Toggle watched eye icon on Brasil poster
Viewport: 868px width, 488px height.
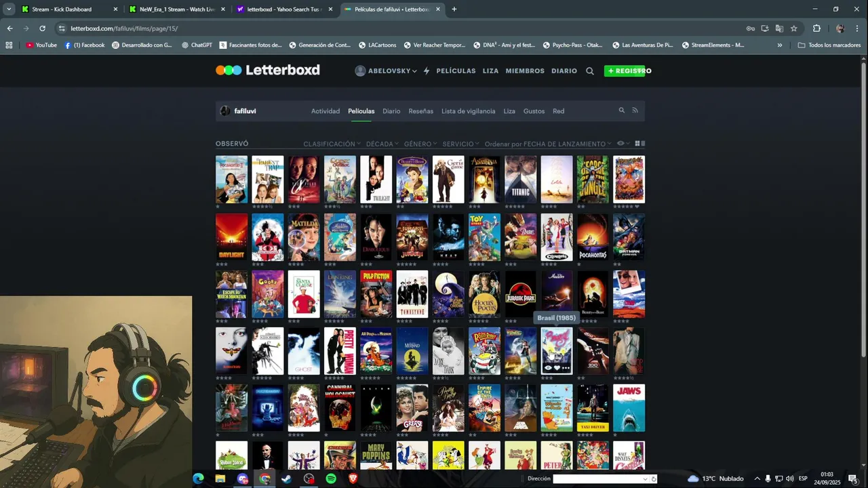pyautogui.click(x=548, y=367)
